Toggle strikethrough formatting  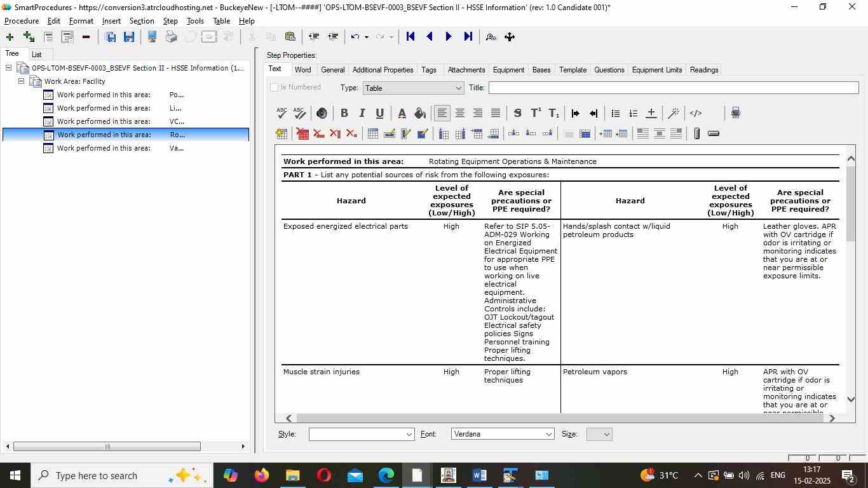517,113
